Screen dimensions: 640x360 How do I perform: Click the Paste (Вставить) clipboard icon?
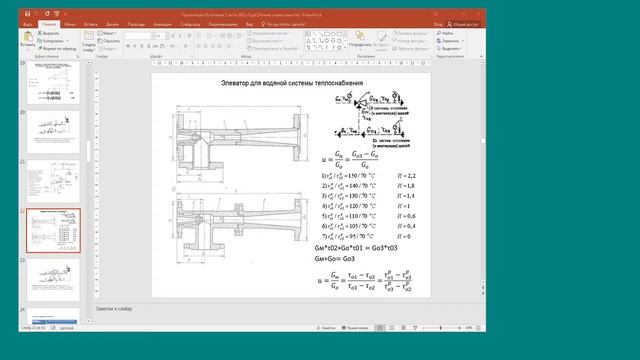tap(28, 37)
